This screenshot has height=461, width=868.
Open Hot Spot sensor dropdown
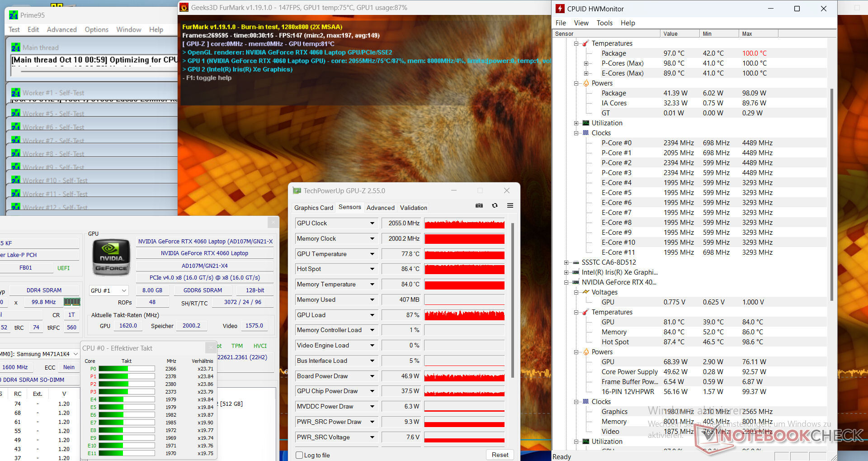[372, 269]
